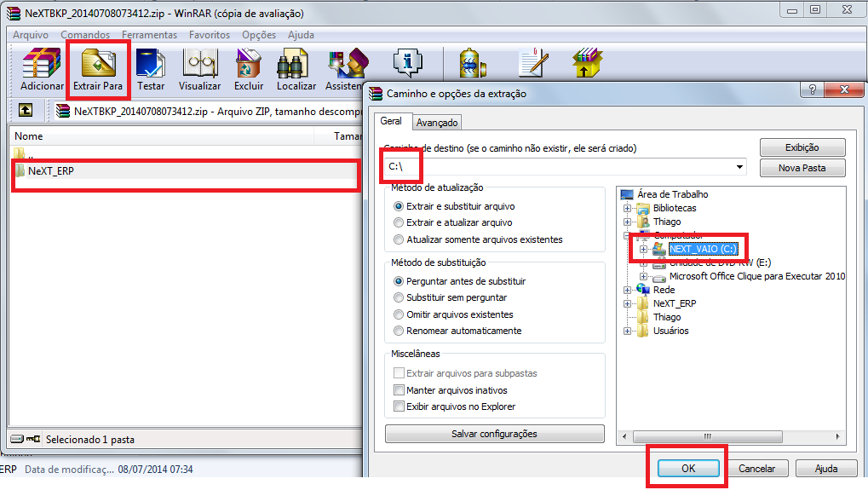The height and width of the screenshot is (490, 868).
Task: Click the Info toolbar icon
Action: [x=408, y=62]
